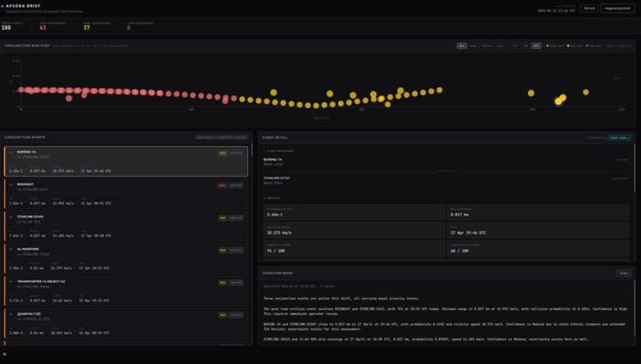Select the TRANSPORTER-12 OBJECT AZ event
This screenshot has height=364, width=641.
pyautogui.click(x=126, y=290)
